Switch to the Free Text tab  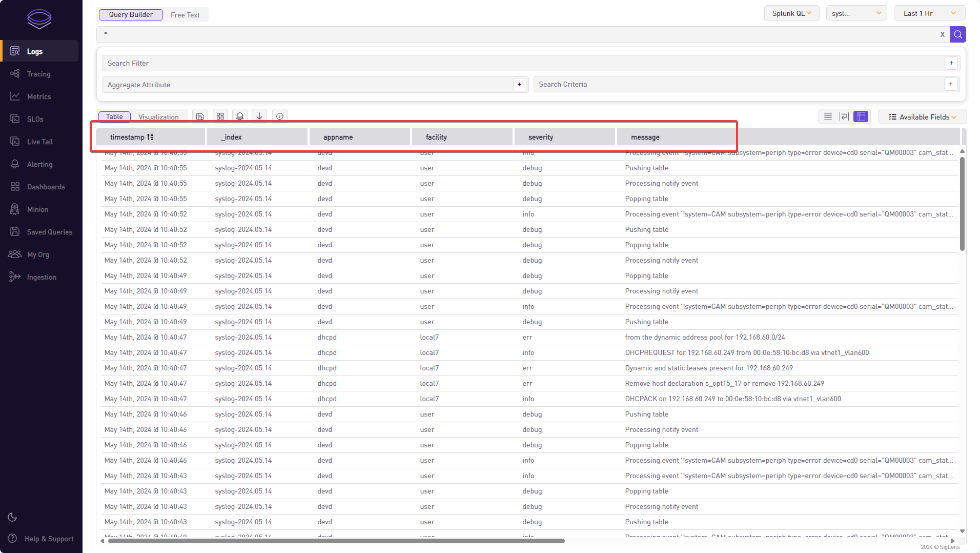pos(185,15)
